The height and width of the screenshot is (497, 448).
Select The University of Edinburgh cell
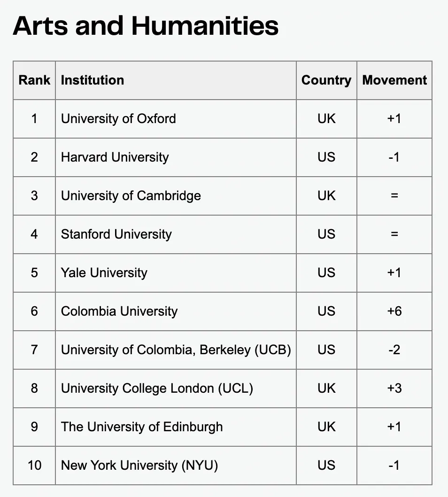pyautogui.click(x=142, y=427)
